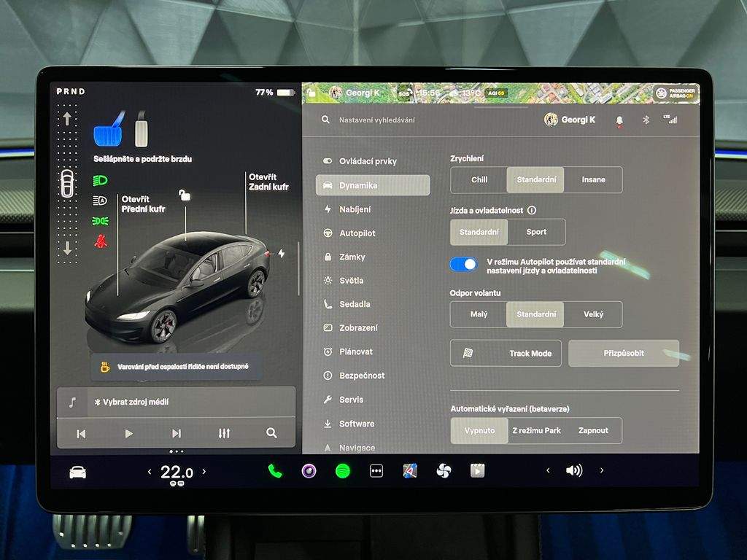This screenshot has width=747, height=560.
Task: Open the Autopilot settings menu
Action: point(357,233)
